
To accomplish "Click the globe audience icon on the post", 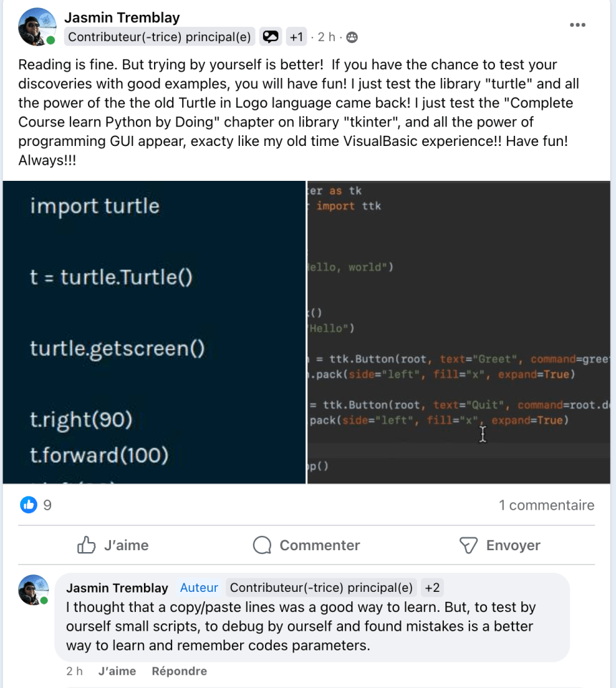I will click(352, 38).
